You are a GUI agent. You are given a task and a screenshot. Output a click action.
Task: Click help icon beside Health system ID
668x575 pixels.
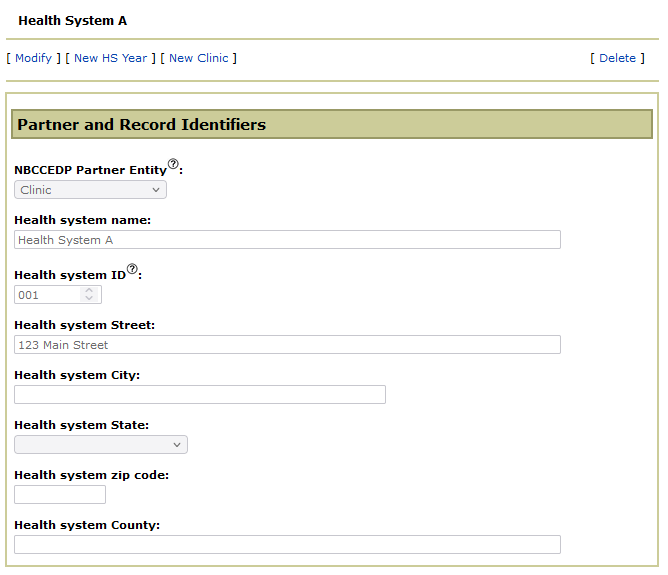coord(131,269)
